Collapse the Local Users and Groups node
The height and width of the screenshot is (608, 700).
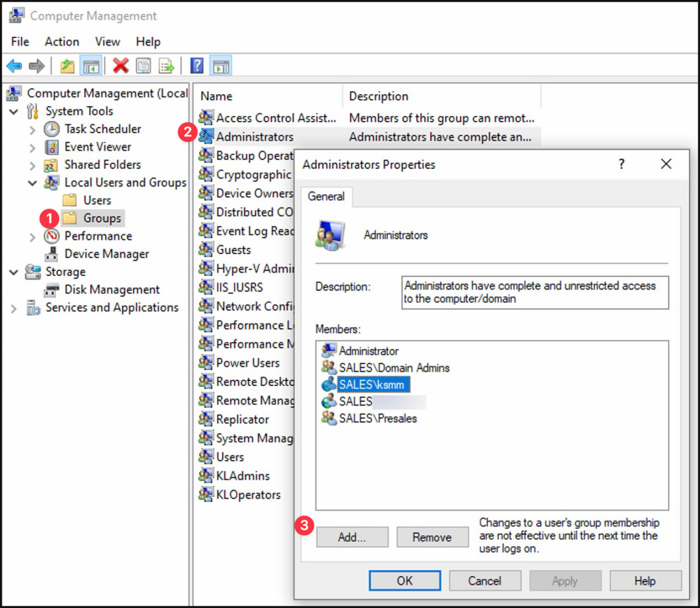point(32,183)
